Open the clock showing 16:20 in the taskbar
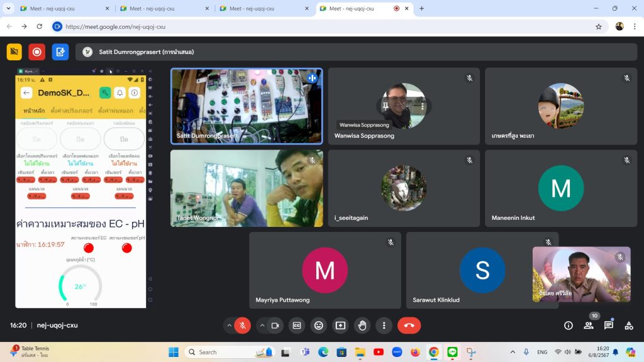Viewport: 644px width, 362px height. coord(600,352)
